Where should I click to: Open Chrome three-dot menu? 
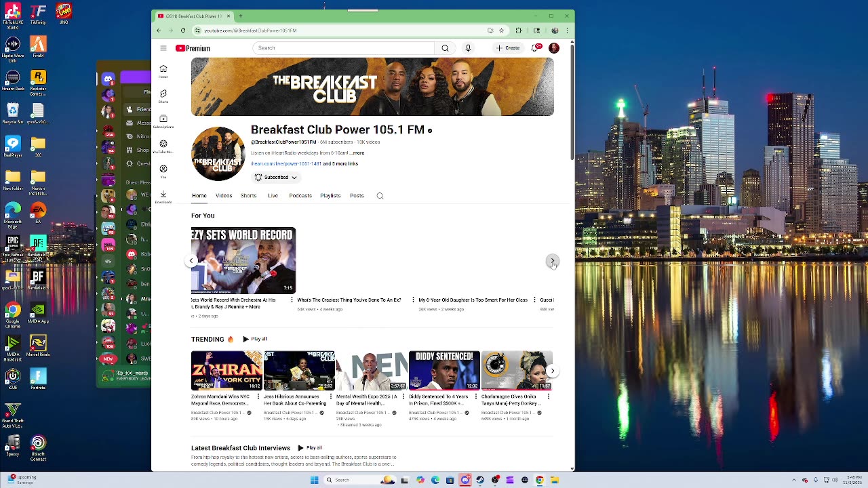[567, 30]
